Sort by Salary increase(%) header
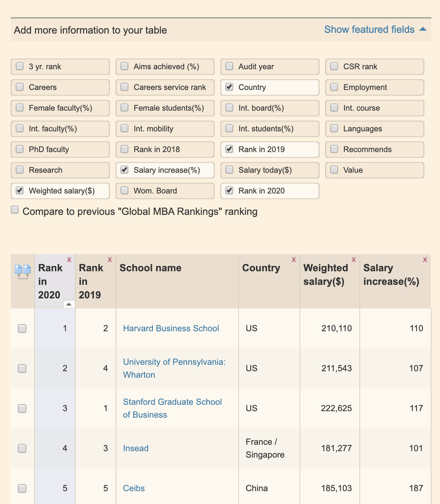The width and height of the screenshot is (440, 504). point(391,274)
